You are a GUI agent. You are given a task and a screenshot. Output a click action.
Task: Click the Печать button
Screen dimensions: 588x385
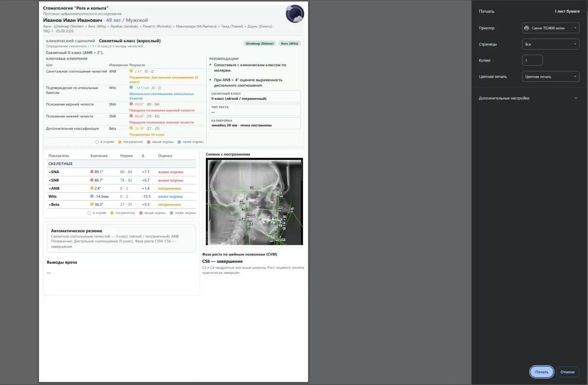[542, 372]
